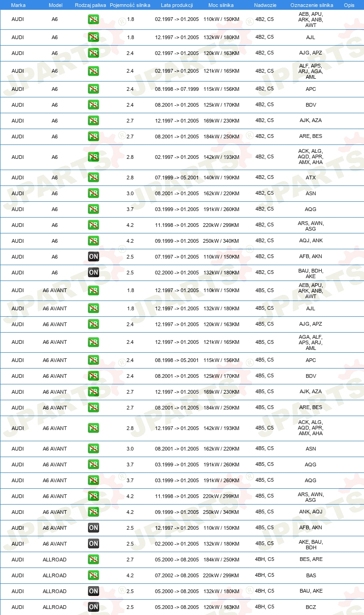
Task: Click the 'Pojemność silnika' column header
Action: pos(130,5)
